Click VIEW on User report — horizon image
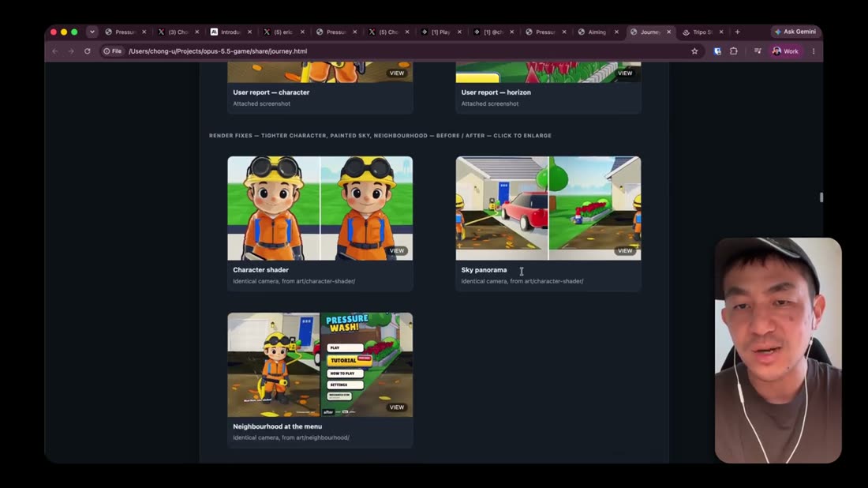The image size is (868, 488). (625, 73)
